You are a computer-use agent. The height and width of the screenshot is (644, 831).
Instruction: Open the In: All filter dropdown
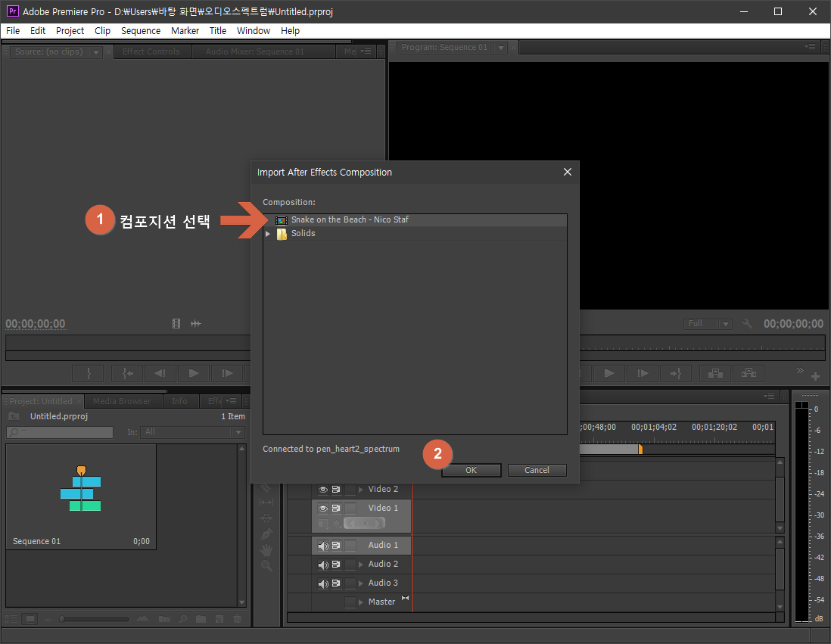192,432
